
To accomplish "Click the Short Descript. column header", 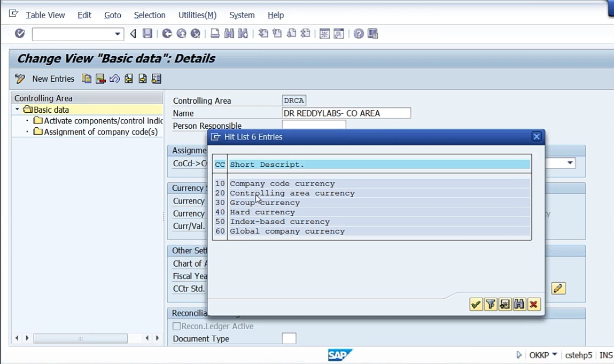I will pos(379,165).
